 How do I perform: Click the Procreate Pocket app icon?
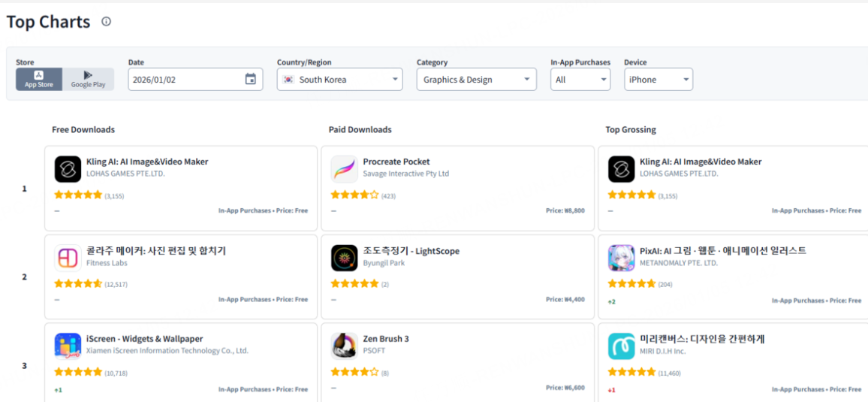(x=345, y=169)
